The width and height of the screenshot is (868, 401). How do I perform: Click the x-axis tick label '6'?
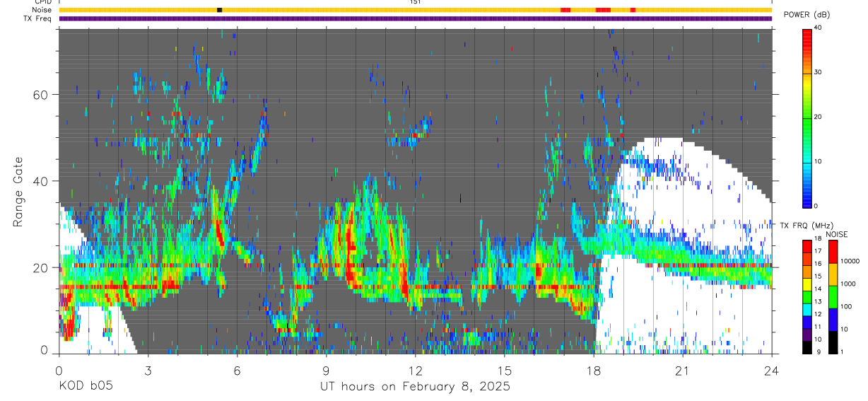(x=237, y=370)
